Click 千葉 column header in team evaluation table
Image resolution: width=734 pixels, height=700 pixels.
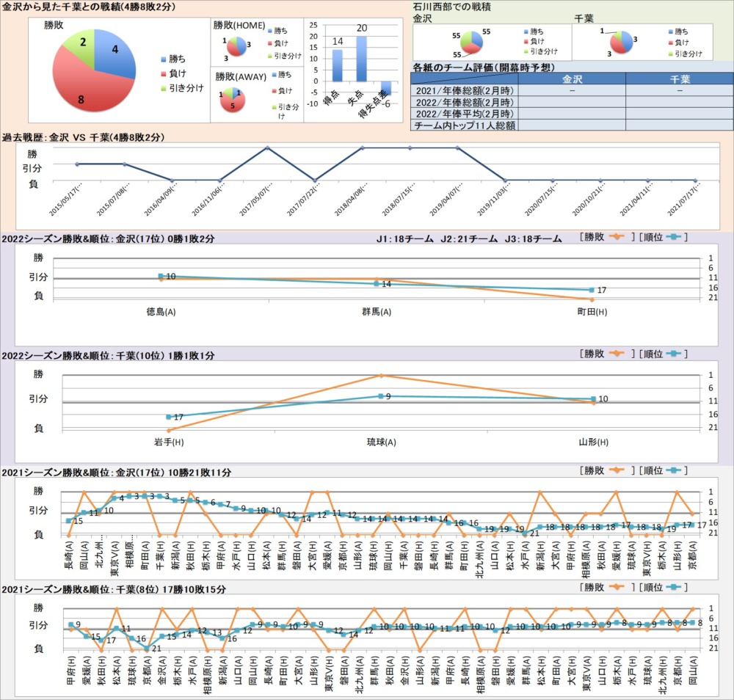pos(680,79)
